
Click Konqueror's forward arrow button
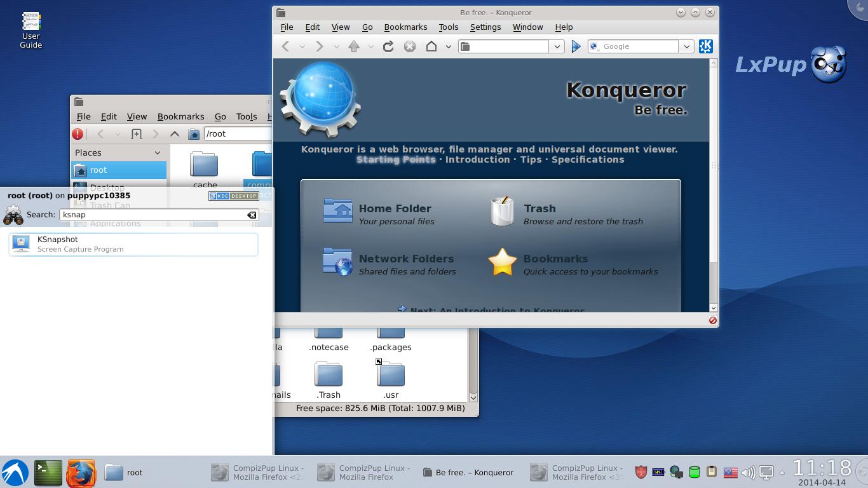pyautogui.click(x=320, y=46)
